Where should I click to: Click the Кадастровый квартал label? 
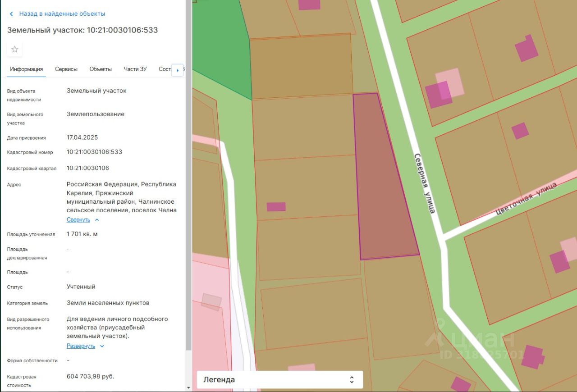pos(32,169)
